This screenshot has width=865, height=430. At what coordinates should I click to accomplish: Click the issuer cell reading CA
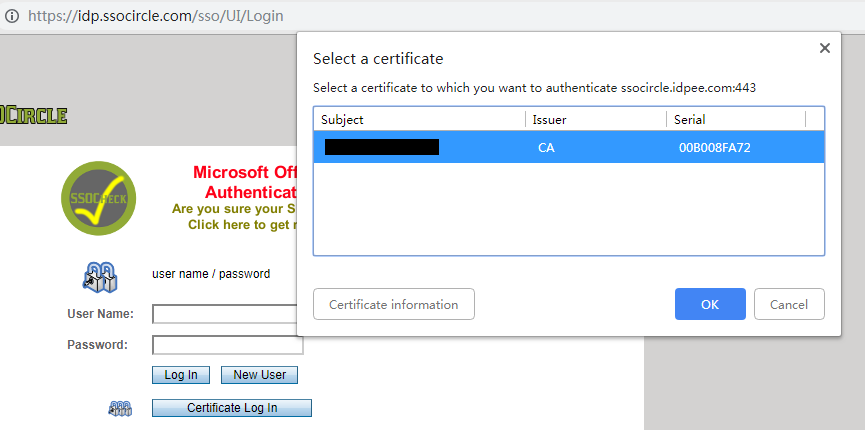pyautogui.click(x=546, y=148)
